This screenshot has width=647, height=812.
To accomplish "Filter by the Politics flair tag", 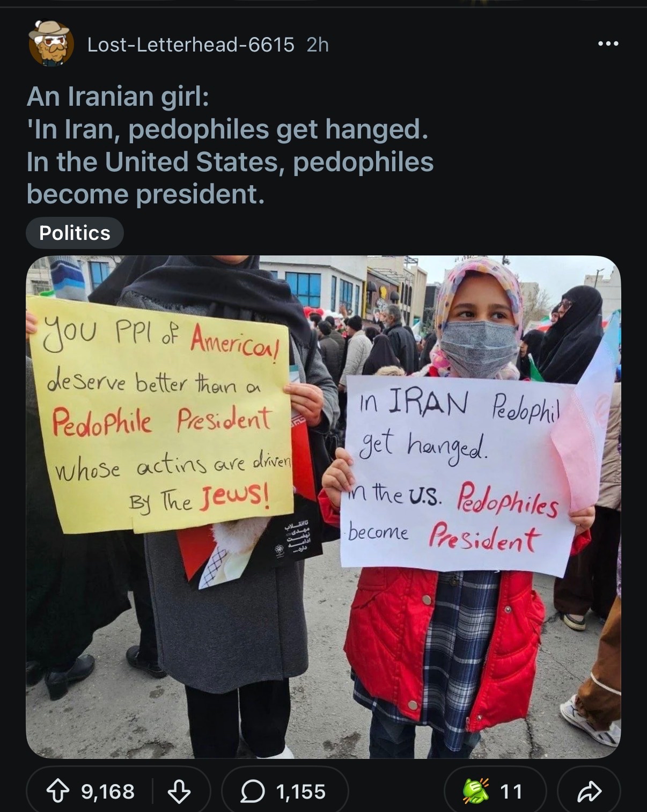I will [x=75, y=233].
